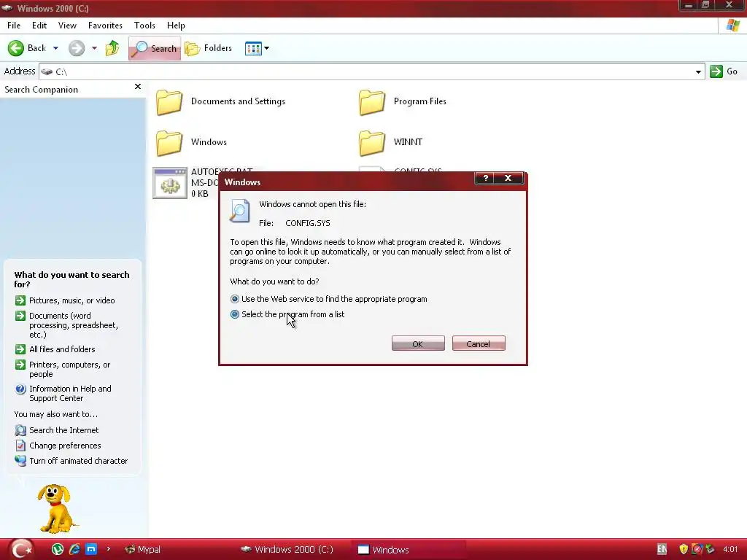Viewport: 747px width, 560px height.
Task: Select the WINNT folder icon
Action: (371, 143)
